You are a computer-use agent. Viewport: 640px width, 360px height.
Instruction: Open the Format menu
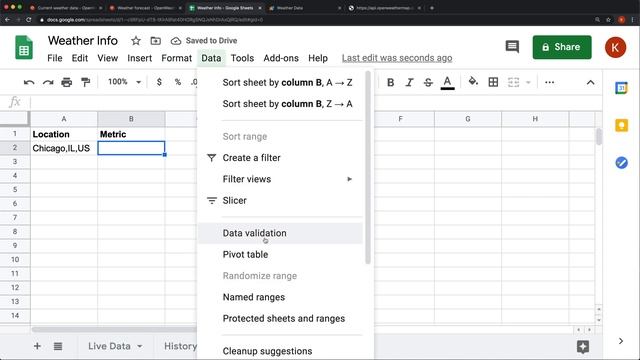click(x=176, y=58)
